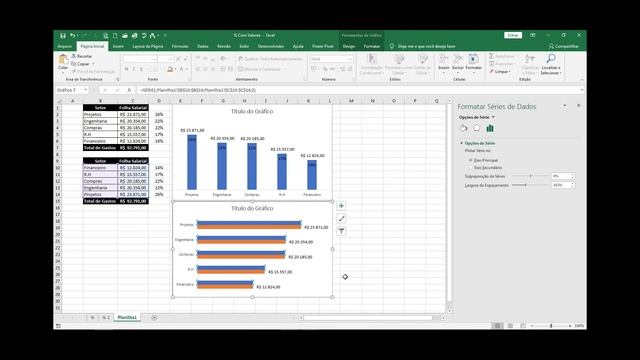640x360 pixels.
Task: Open the font name combo box
Action: [140, 59]
